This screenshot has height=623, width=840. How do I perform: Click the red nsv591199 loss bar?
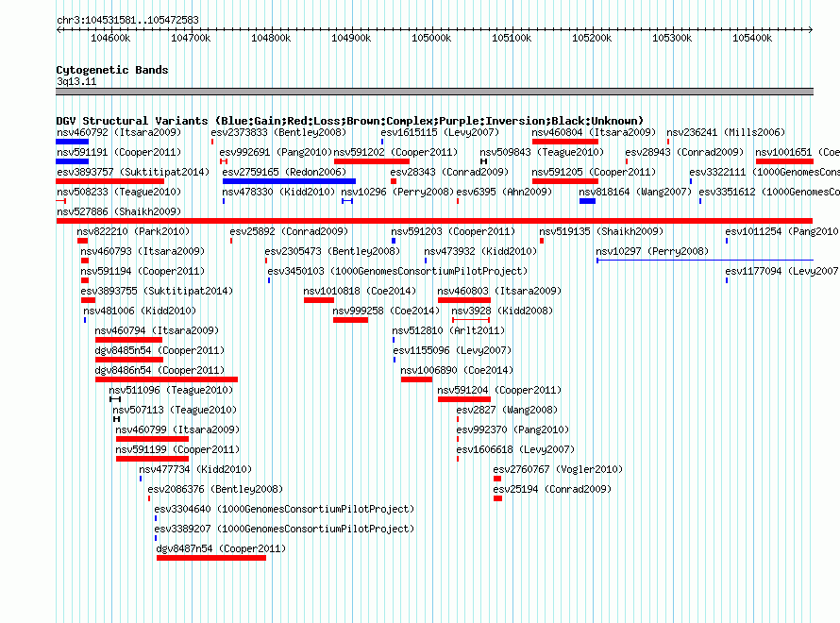(152, 459)
